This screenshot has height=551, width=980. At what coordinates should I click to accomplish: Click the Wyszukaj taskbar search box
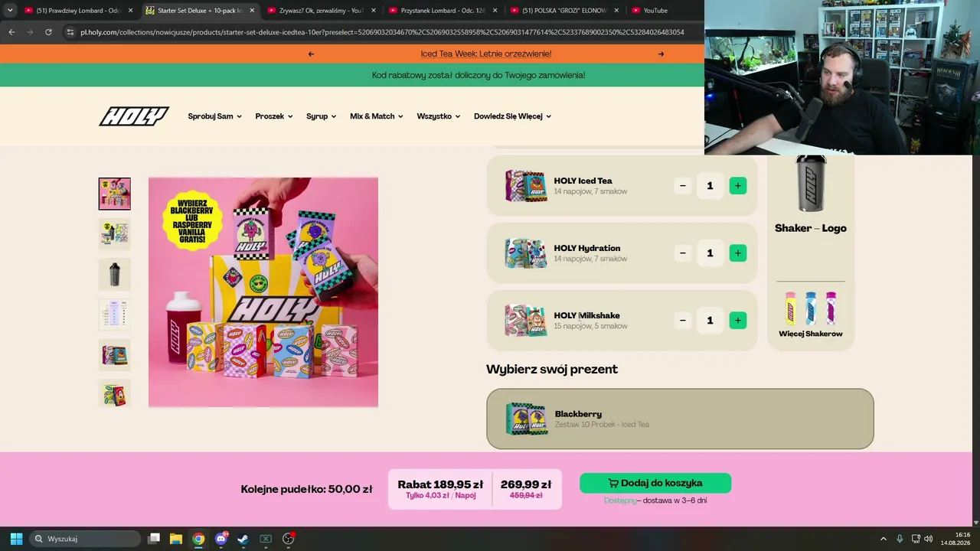[85, 539]
